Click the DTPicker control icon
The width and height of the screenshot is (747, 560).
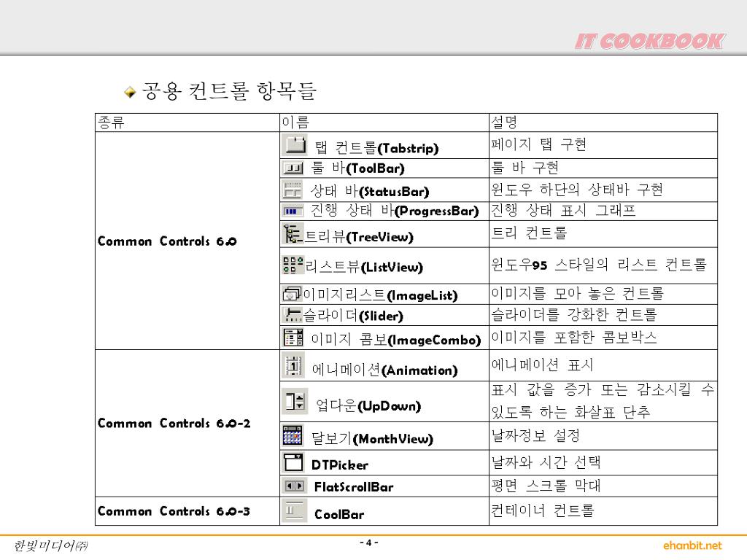pyautogui.click(x=293, y=462)
